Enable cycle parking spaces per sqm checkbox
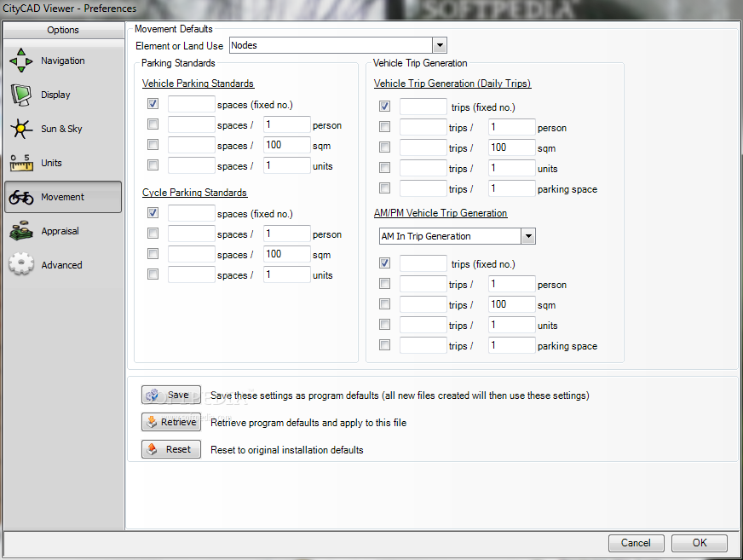 click(153, 254)
